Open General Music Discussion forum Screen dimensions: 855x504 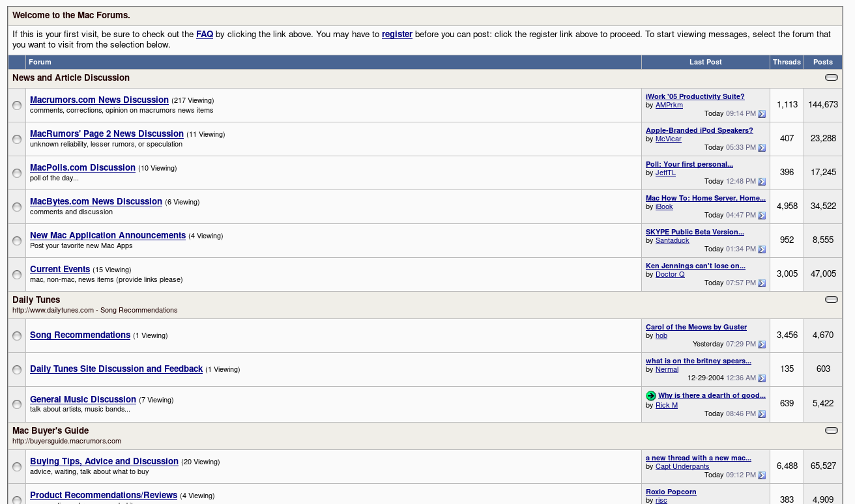coord(83,399)
